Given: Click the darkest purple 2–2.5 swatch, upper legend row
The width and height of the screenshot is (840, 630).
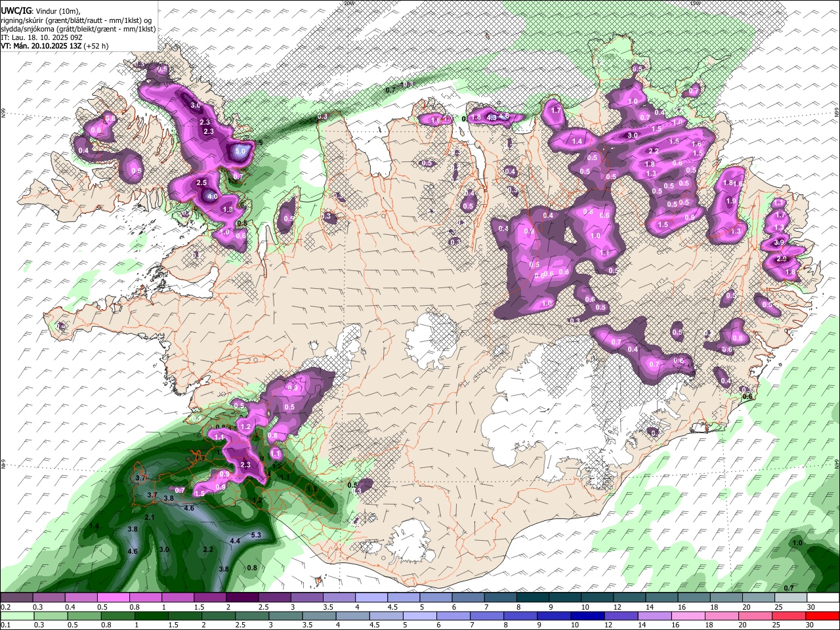Looking at the screenshot, I should [241, 598].
